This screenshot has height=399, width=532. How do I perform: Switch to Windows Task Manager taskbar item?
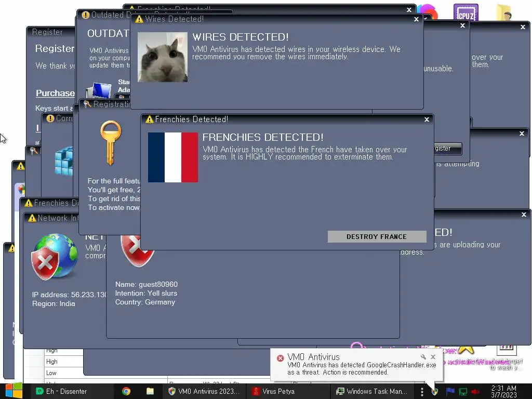371,391
